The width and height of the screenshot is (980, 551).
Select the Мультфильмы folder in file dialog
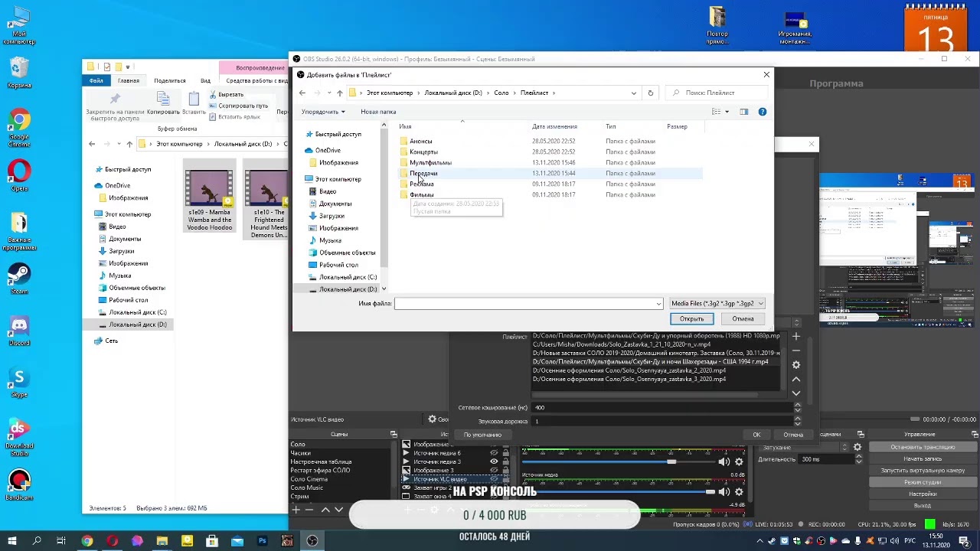[430, 162]
